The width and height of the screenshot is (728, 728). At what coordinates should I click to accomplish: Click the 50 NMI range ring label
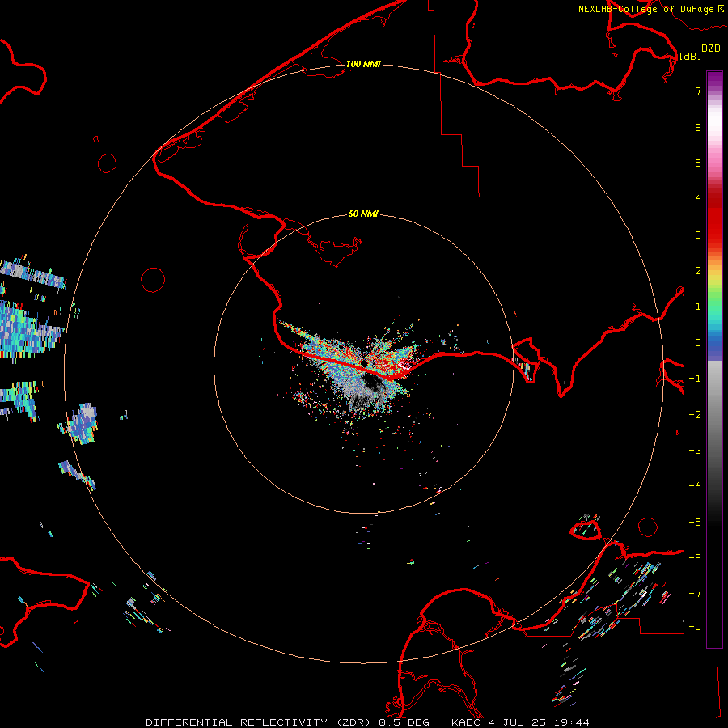[x=363, y=214]
